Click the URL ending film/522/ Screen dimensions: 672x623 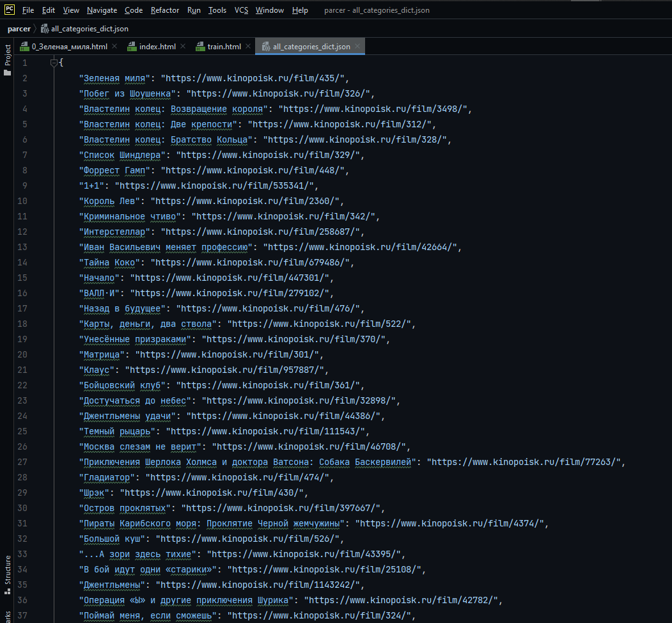point(319,324)
